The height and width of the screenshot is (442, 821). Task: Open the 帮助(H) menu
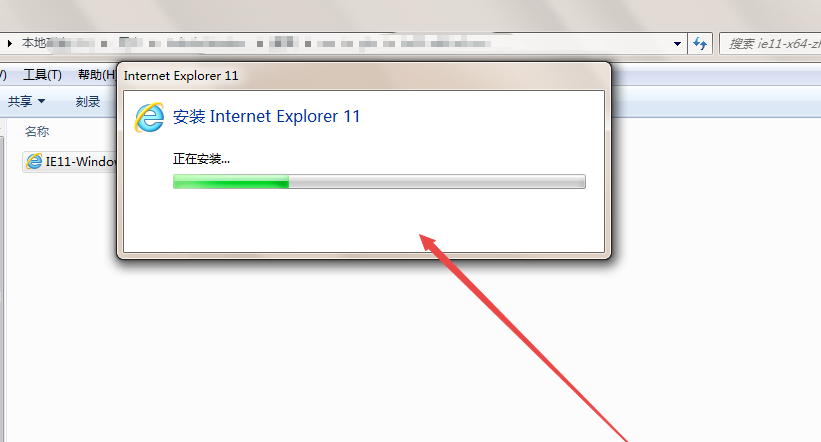96,75
